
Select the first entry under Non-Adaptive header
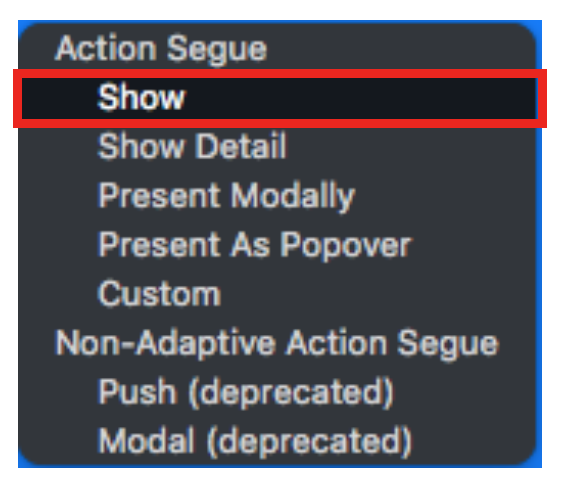click(x=280, y=392)
